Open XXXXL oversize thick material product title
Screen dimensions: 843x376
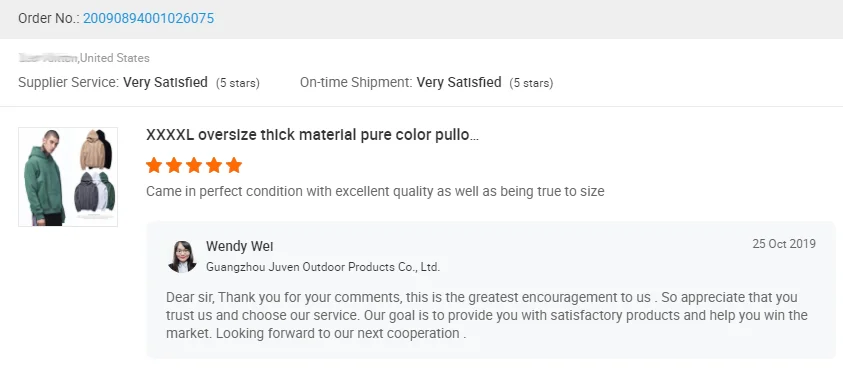[312, 135]
